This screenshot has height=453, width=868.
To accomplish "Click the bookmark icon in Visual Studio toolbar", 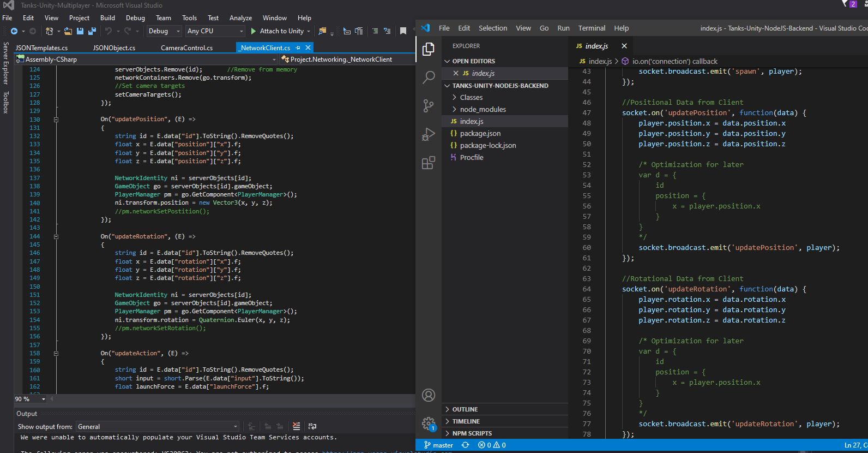I will coord(403,31).
